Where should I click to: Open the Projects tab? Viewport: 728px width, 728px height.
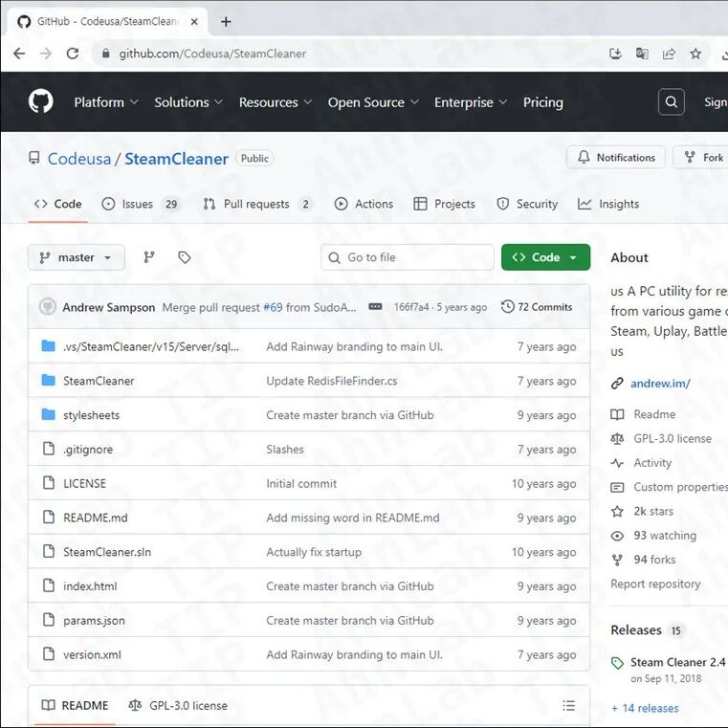coord(444,204)
